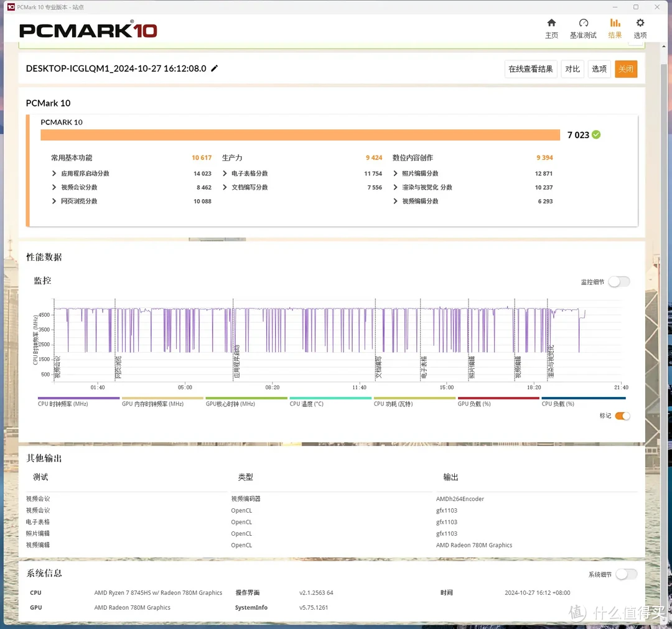
Task: Click the 照片编辑 marker in chart
Action: point(472,367)
